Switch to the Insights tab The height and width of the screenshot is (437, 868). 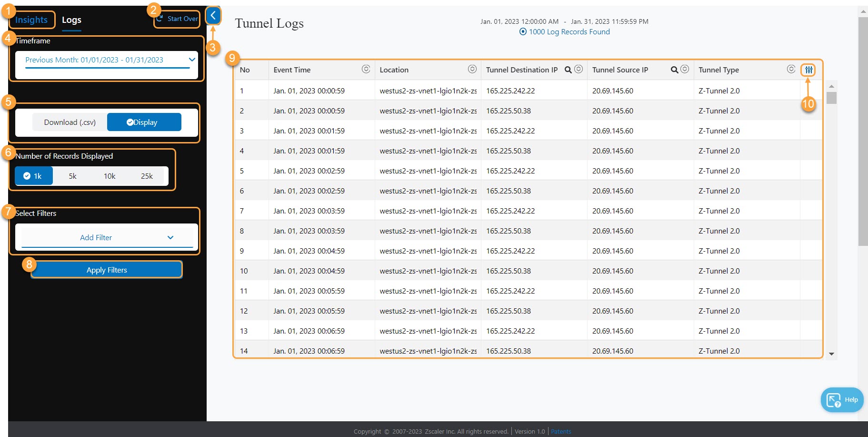pyautogui.click(x=31, y=20)
